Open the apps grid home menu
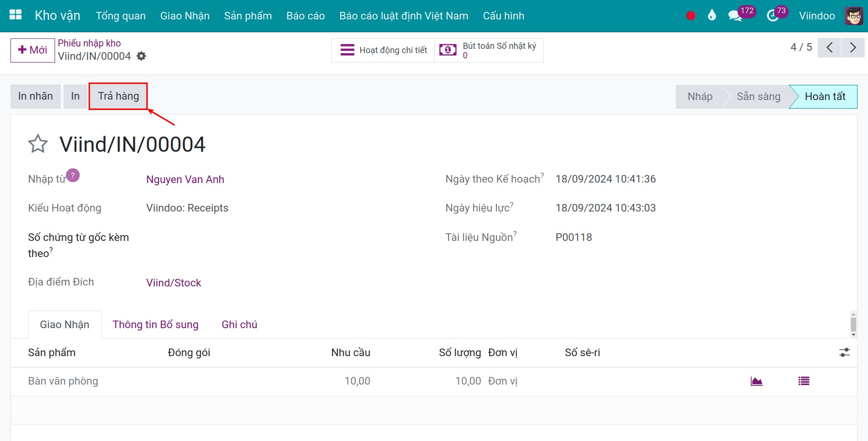 click(16, 15)
